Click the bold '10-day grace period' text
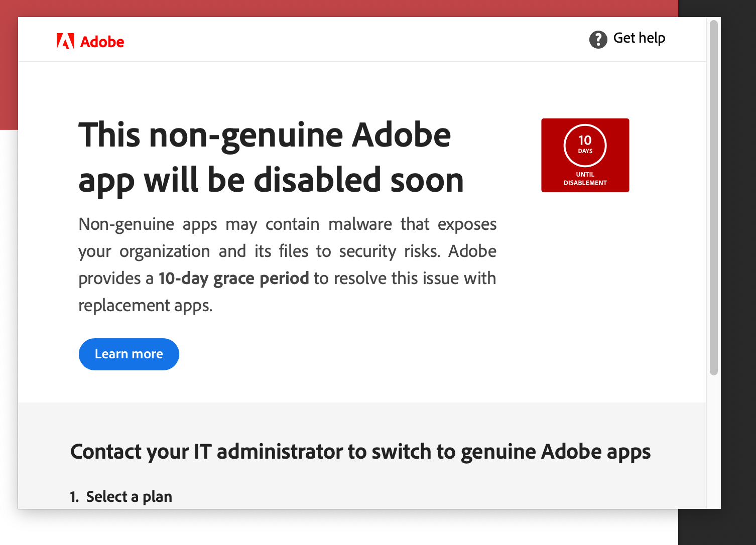Viewport: 756px width, 545px height. 233,278
